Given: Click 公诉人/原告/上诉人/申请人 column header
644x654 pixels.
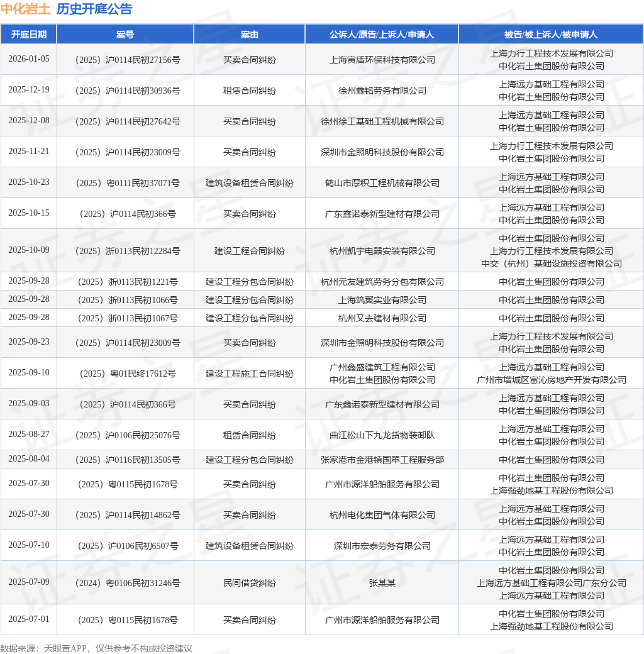Looking at the screenshot, I should point(382,35).
